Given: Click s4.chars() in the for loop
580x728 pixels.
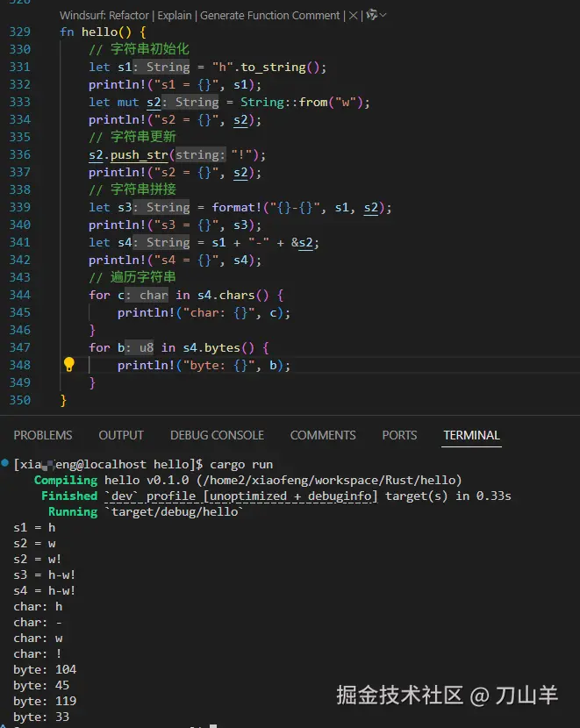Looking at the screenshot, I should [233, 295].
